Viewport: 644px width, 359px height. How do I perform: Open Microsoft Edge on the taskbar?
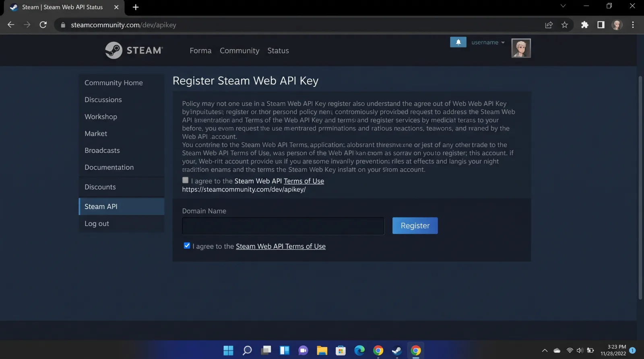(359, 351)
